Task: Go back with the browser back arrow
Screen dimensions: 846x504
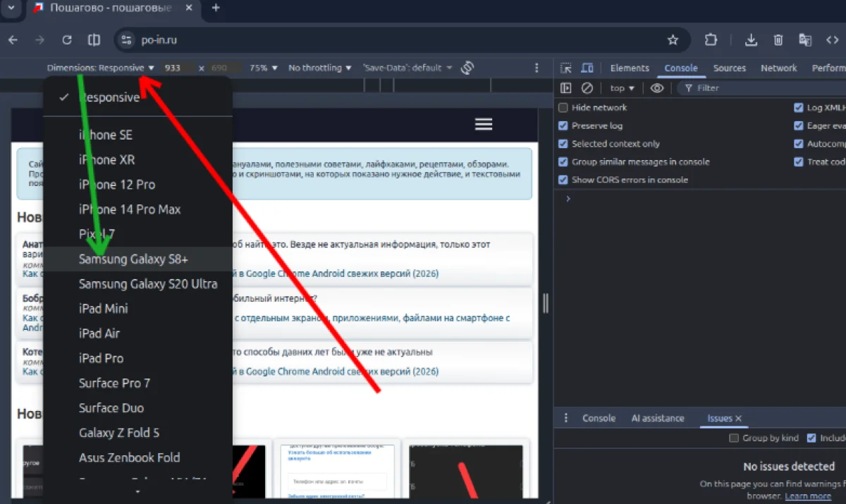Action: (13, 40)
